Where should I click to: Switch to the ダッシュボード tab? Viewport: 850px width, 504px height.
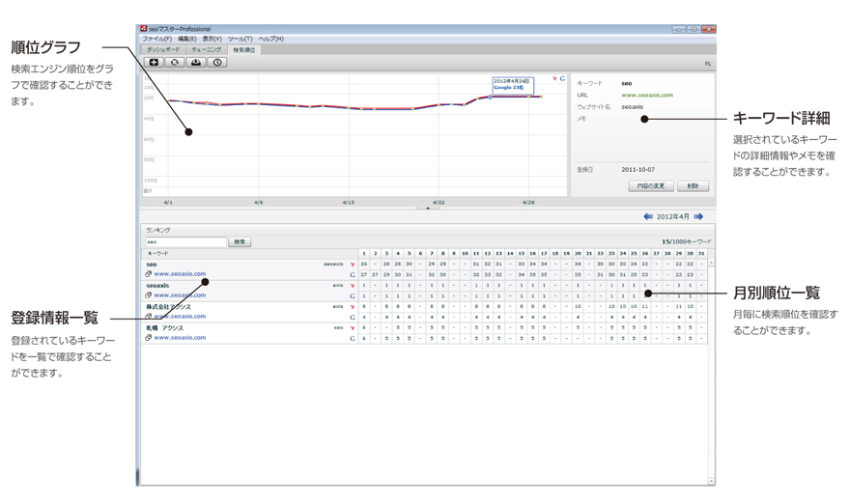[163, 49]
